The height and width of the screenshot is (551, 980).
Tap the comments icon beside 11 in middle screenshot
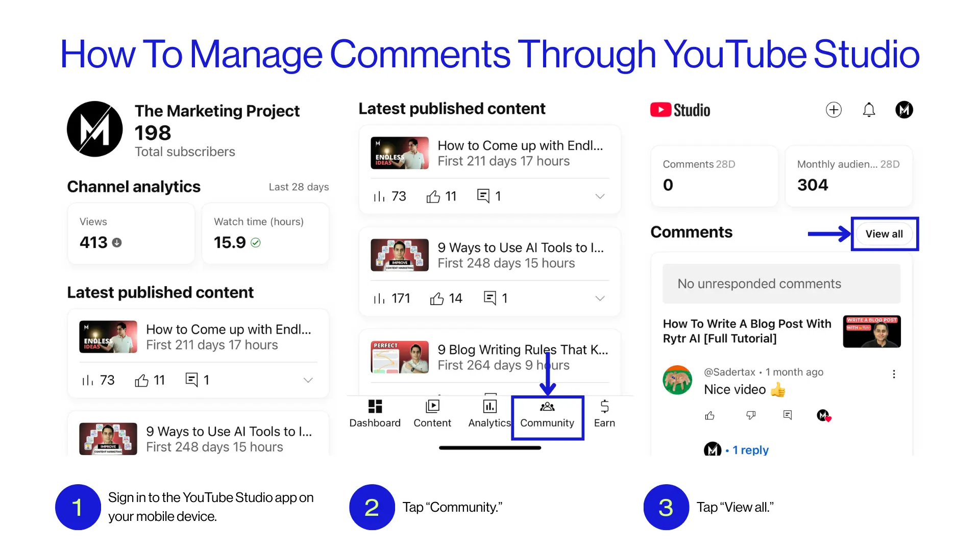pos(483,196)
